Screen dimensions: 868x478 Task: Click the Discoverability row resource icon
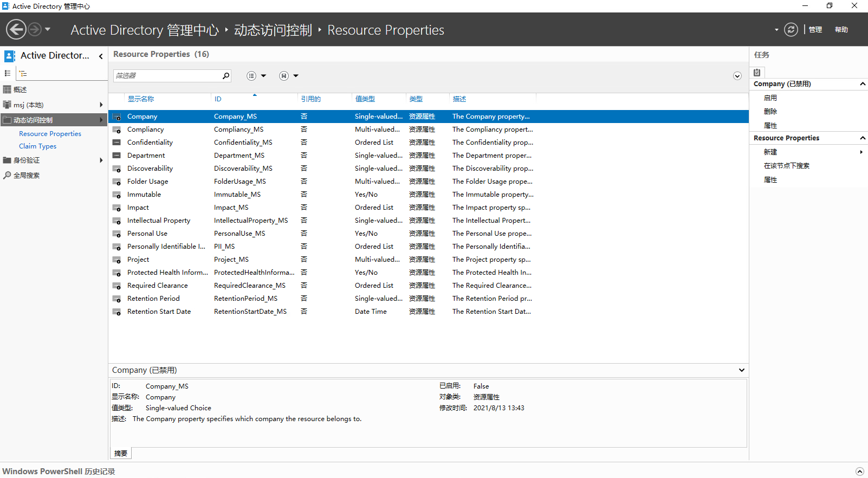pyautogui.click(x=116, y=169)
